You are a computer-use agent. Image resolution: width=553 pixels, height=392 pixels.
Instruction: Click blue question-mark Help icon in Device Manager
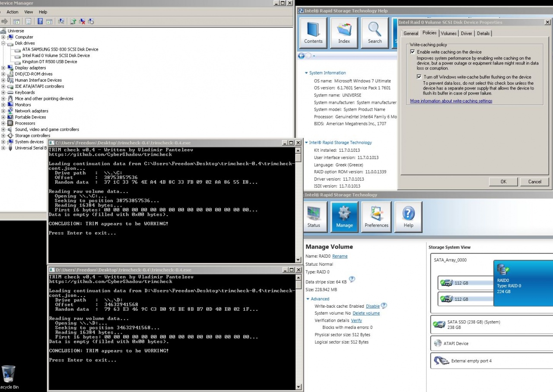[x=40, y=21]
